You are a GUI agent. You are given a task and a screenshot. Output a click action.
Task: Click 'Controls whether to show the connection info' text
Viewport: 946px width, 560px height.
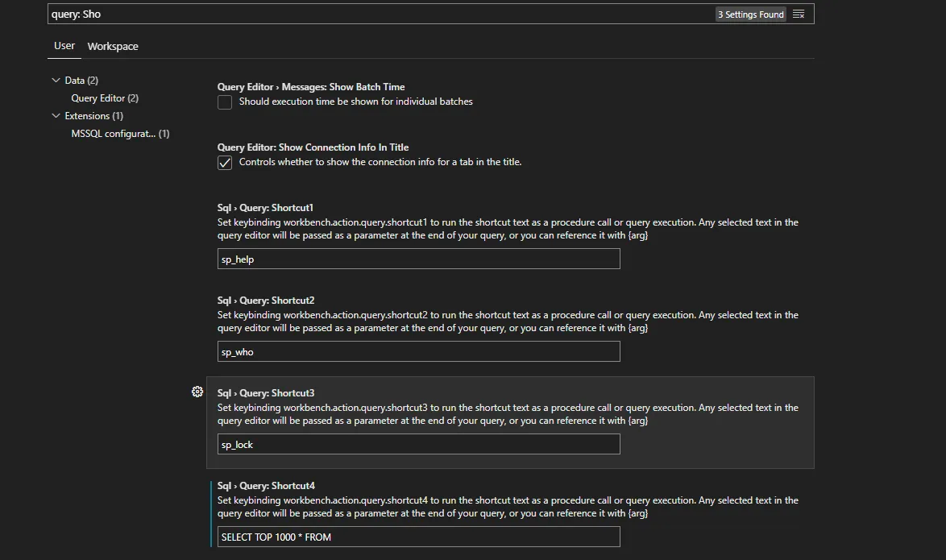(x=380, y=162)
